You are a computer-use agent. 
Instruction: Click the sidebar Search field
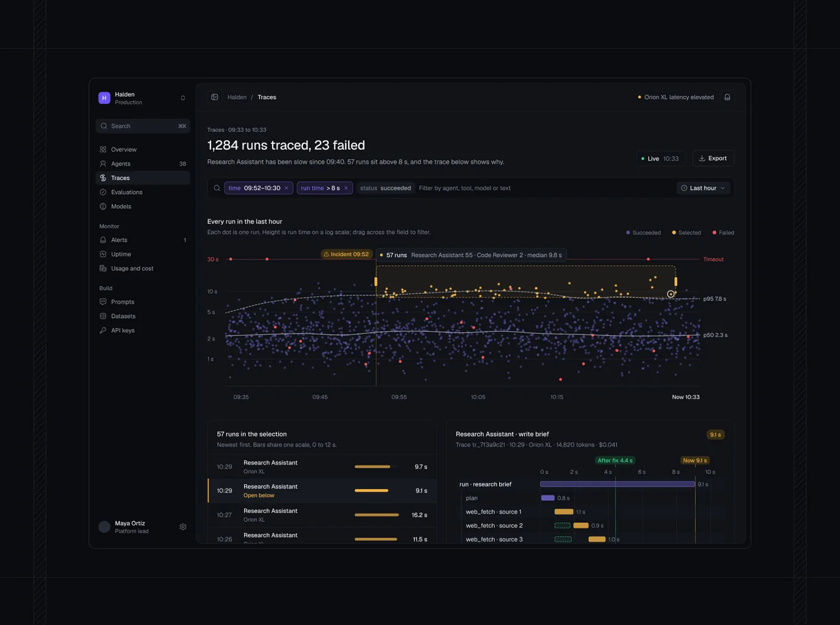coord(143,126)
